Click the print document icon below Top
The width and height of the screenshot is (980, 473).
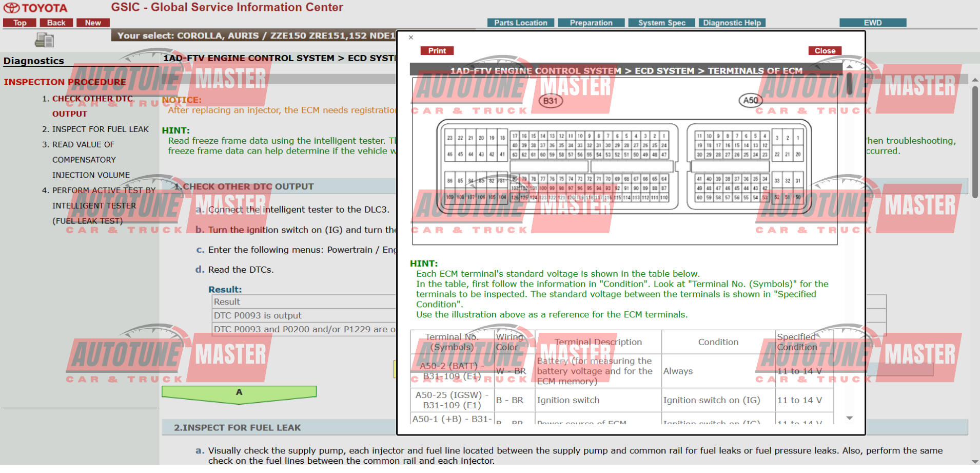(x=44, y=40)
